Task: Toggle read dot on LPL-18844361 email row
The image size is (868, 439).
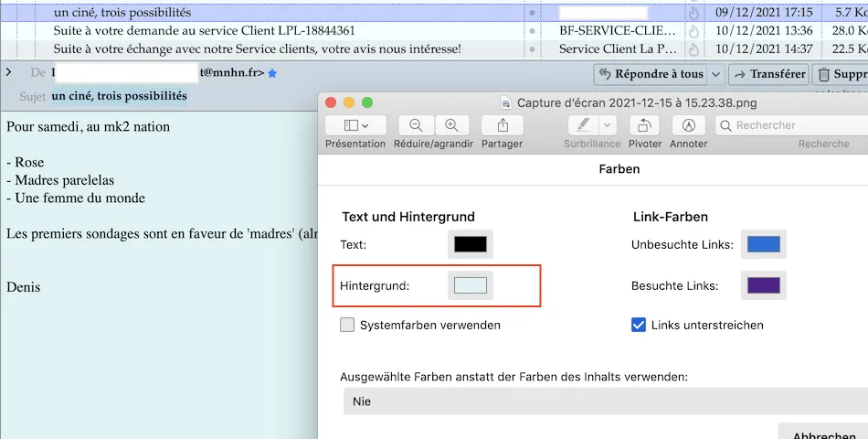Action: [x=532, y=30]
